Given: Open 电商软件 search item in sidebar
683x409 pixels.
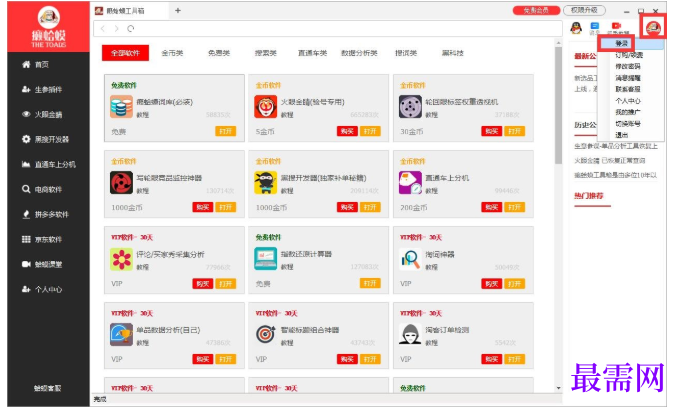Looking at the screenshot, I should click(x=42, y=189).
